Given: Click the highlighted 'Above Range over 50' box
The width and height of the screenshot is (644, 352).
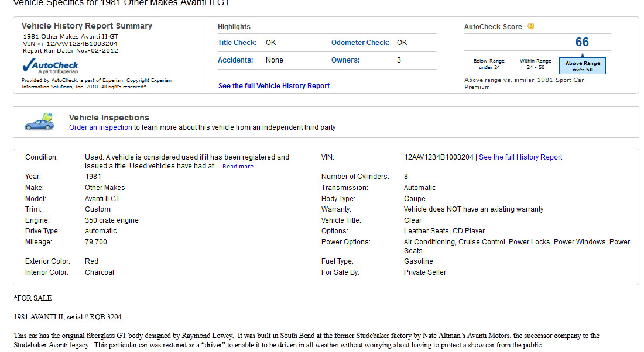Looking at the screenshot, I should (x=582, y=66).
